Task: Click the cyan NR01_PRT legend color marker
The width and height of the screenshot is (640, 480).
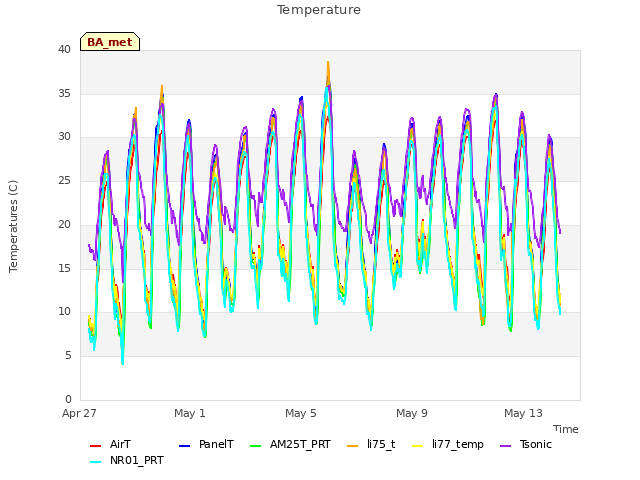Action: tap(95, 462)
